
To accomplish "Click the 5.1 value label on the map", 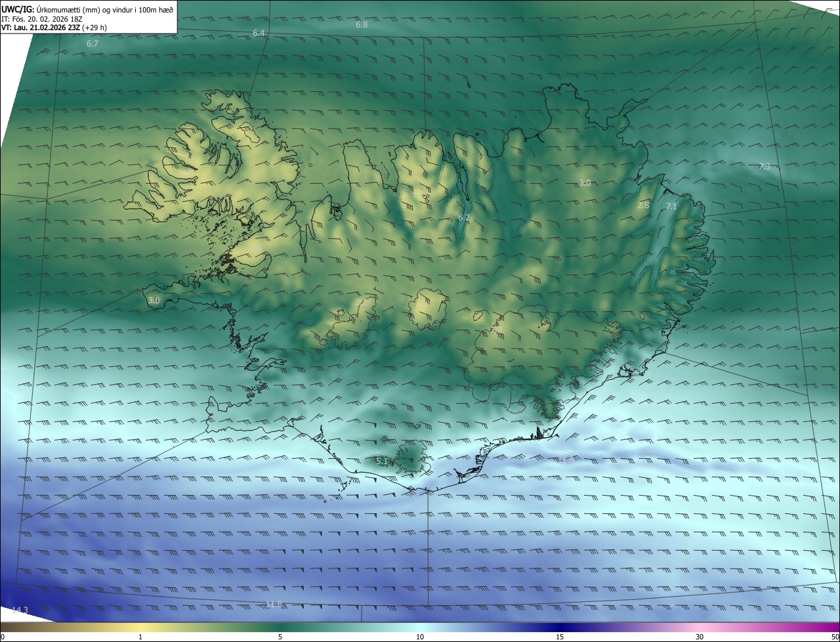I will point(382,461).
